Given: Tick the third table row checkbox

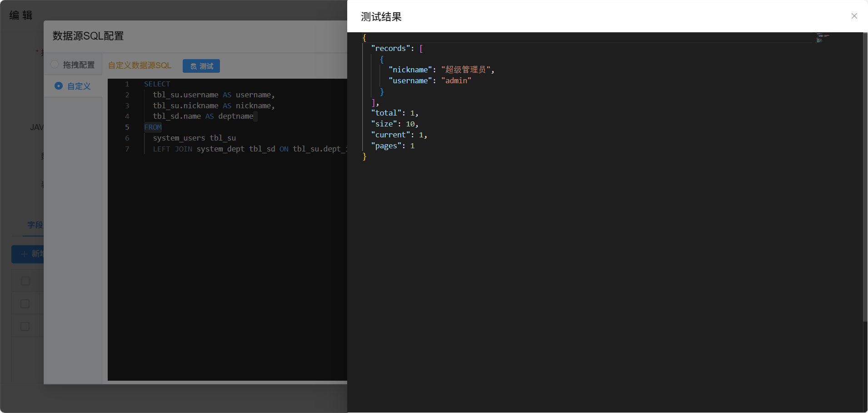Looking at the screenshot, I should pos(25,327).
